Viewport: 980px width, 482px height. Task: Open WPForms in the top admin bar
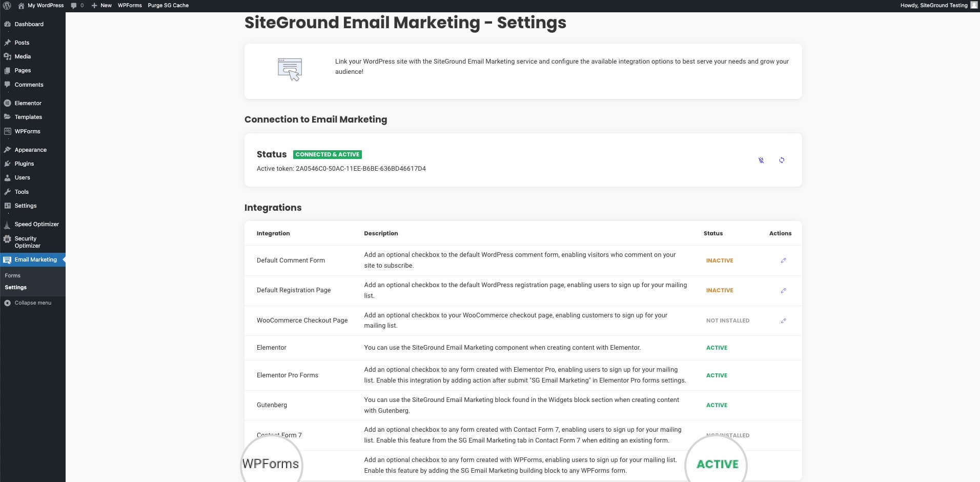[130, 6]
